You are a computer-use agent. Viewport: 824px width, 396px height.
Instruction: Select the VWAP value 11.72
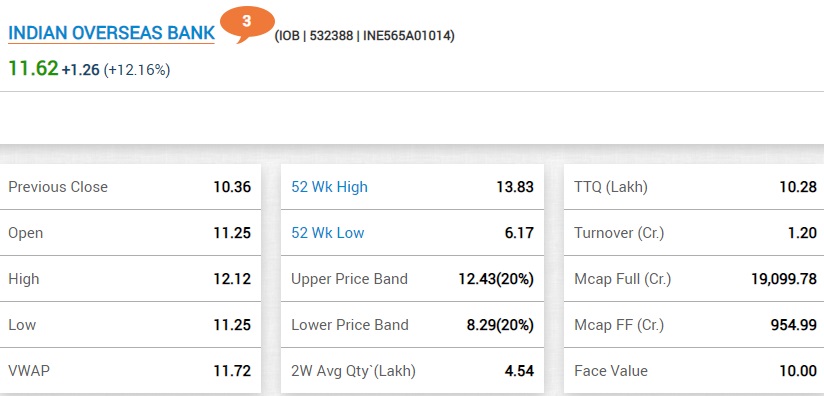(x=232, y=371)
